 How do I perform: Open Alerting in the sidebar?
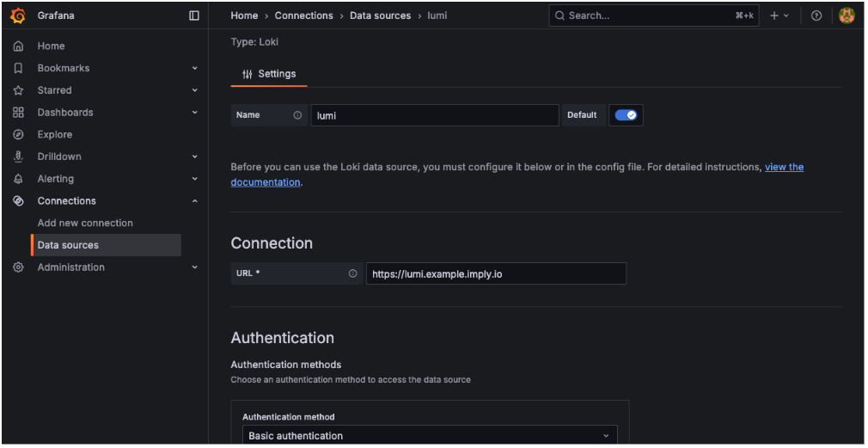point(55,179)
